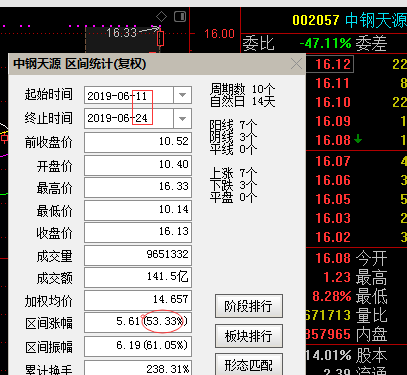Click the bid price 16.03

point(332,218)
